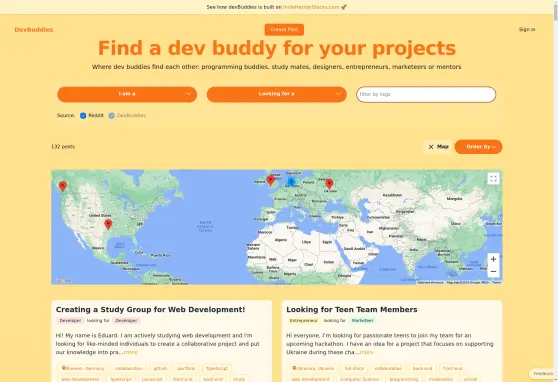Click the map fullscreen toggle icon

[493, 179]
